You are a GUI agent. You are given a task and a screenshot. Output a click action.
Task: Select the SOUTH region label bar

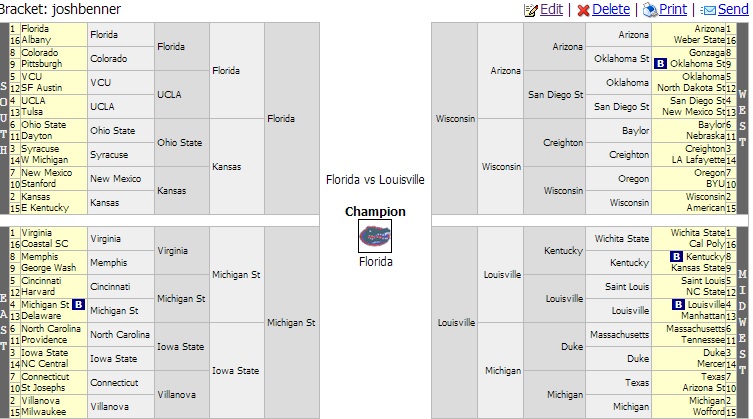(4, 116)
